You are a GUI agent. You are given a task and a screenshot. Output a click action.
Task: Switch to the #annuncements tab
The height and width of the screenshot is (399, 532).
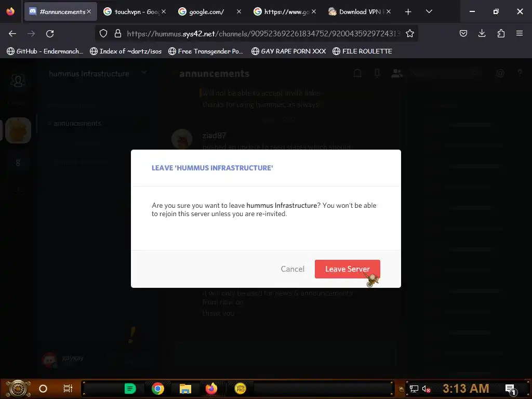tap(60, 11)
